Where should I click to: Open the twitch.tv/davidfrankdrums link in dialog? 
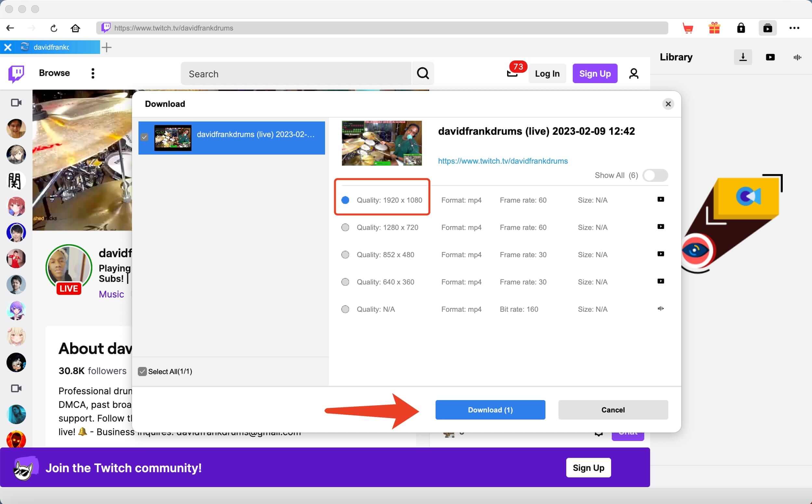point(503,161)
